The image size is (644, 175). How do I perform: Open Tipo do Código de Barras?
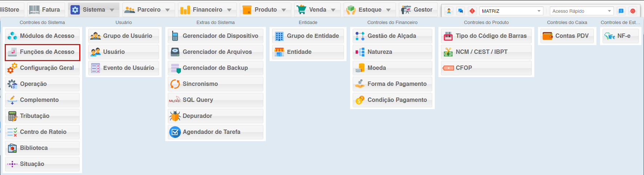click(x=486, y=36)
